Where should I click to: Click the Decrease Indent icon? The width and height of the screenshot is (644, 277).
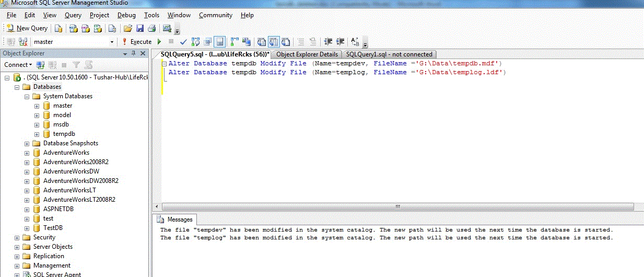point(328,42)
